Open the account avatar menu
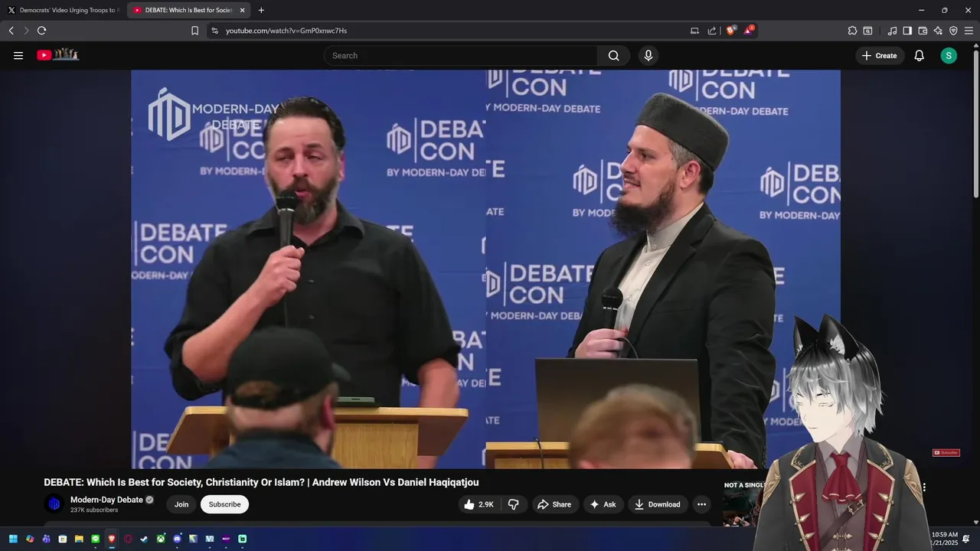980x551 pixels. click(949, 55)
